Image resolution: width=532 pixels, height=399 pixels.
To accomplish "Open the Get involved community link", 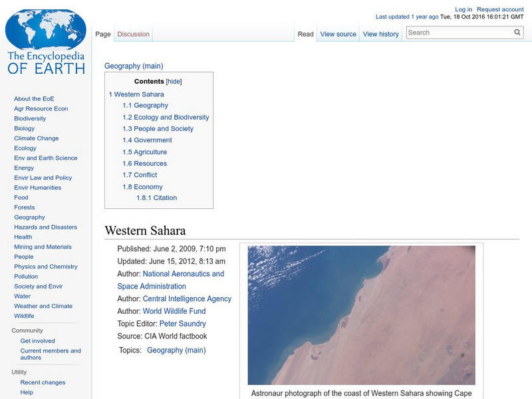I will (38, 340).
